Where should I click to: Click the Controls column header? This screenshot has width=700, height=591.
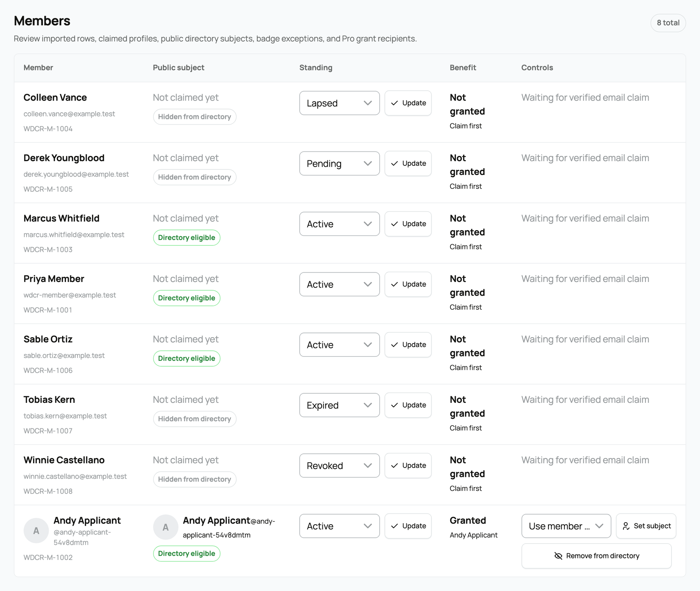click(x=537, y=68)
